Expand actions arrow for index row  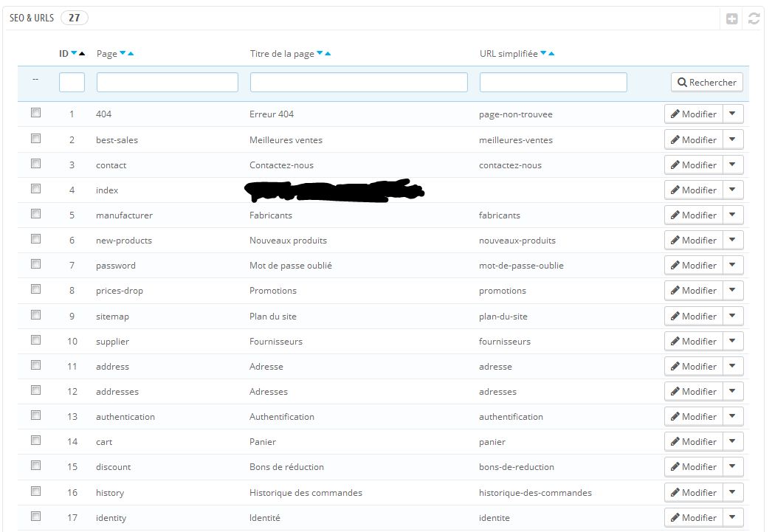pos(733,190)
